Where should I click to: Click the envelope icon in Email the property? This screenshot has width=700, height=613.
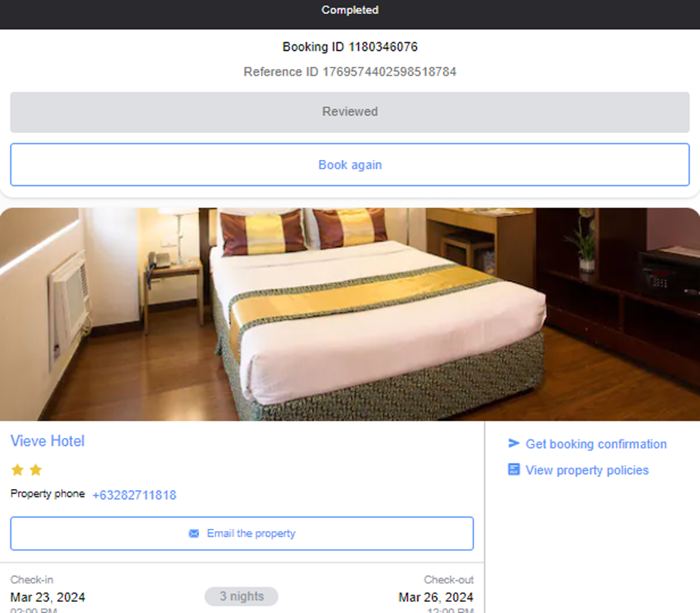(x=194, y=534)
